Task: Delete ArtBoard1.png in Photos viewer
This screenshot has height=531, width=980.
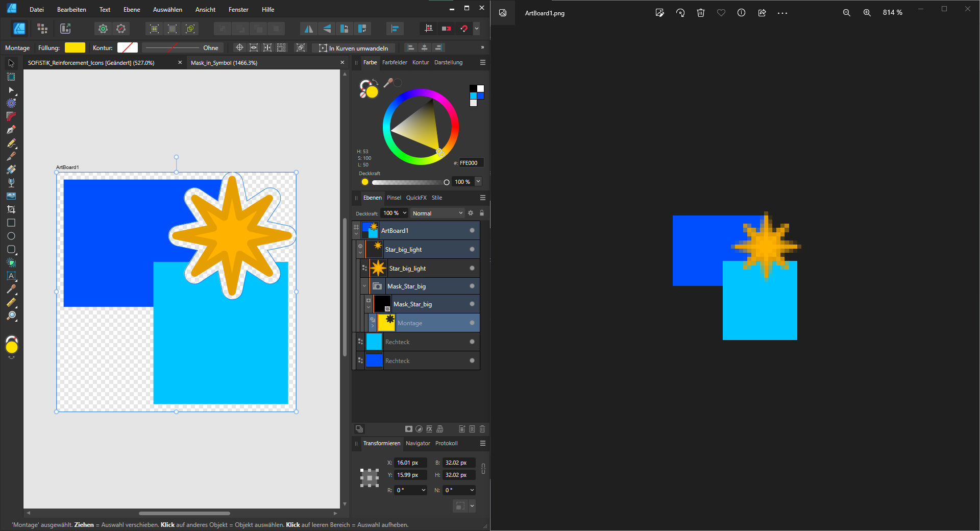Action: (701, 13)
